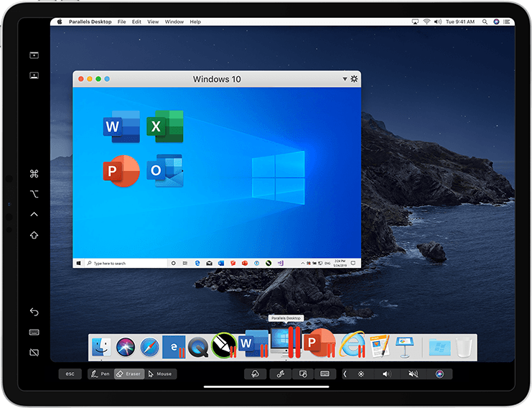Switch to Eraser mode
Image resolution: width=532 pixels, height=408 pixels.
pyautogui.click(x=129, y=374)
